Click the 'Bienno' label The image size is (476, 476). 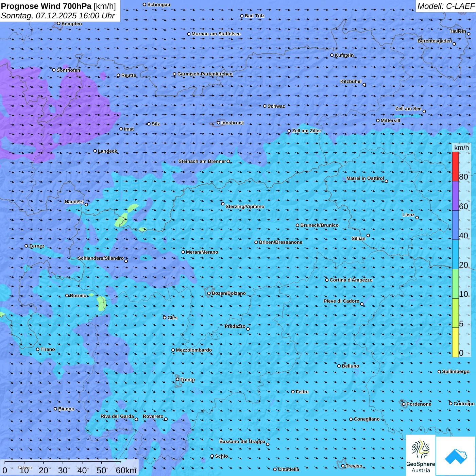[x=66, y=409]
